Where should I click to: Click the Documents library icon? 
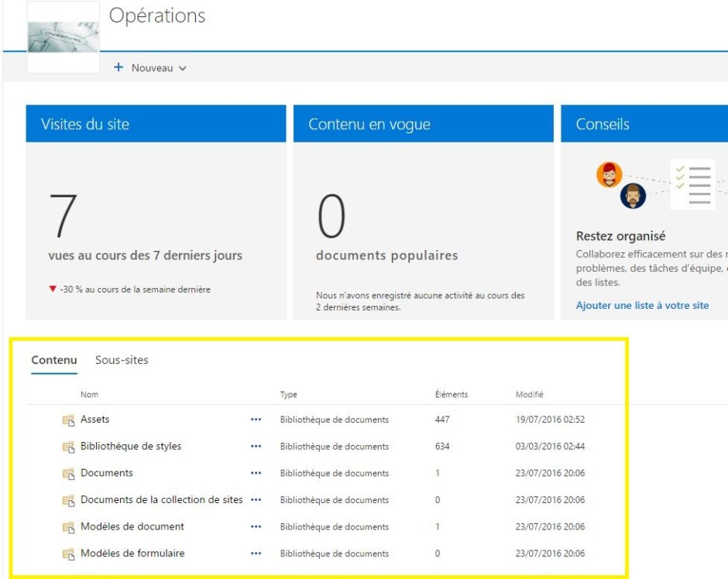point(68,474)
